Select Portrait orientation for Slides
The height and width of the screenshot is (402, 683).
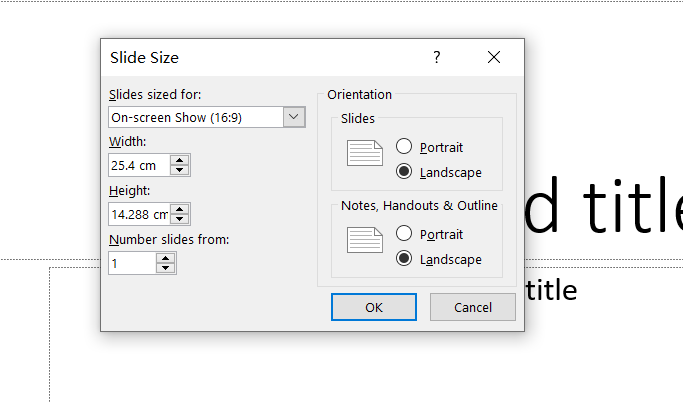[x=405, y=147]
